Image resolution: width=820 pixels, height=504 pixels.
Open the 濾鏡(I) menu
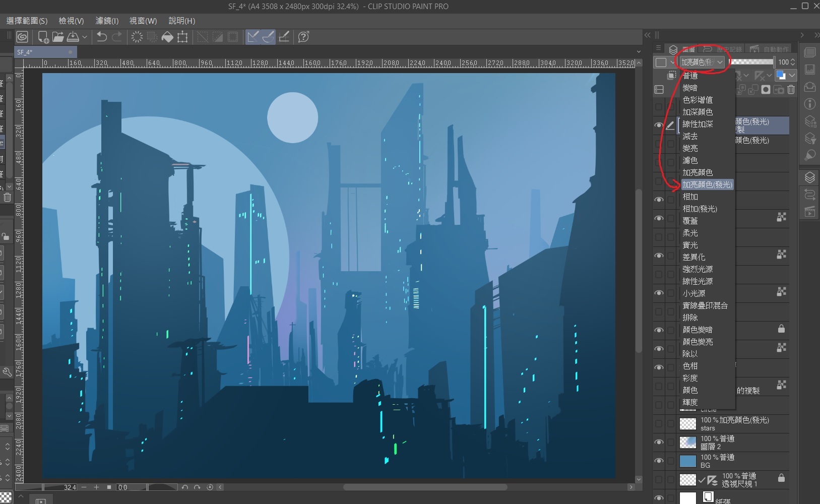coord(107,21)
